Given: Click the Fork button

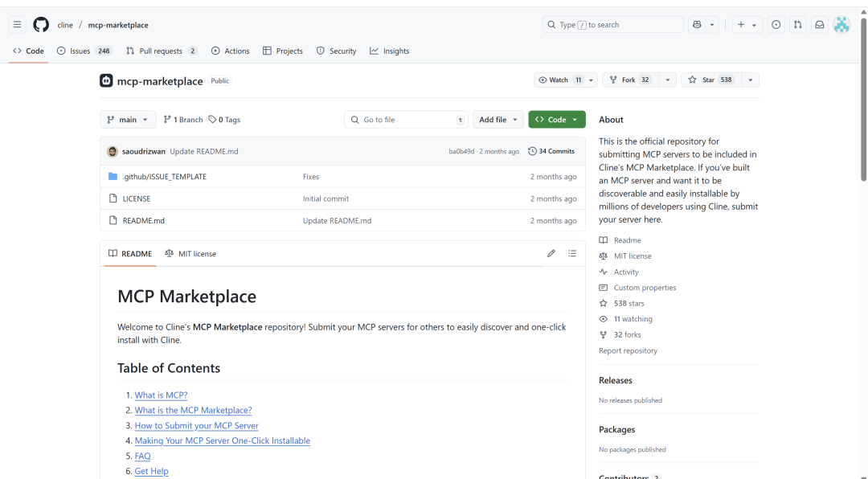Looking at the screenshot, I should [631, 80].
